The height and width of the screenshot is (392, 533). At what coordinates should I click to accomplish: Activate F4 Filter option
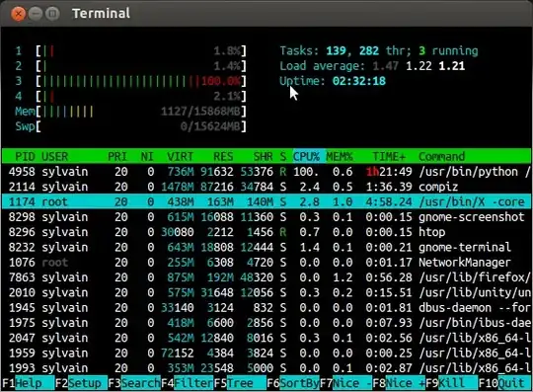pos(188,383)
